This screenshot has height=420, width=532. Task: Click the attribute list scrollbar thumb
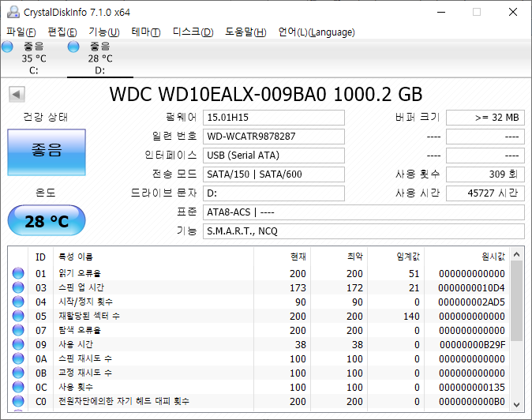(x=516, y=301)
